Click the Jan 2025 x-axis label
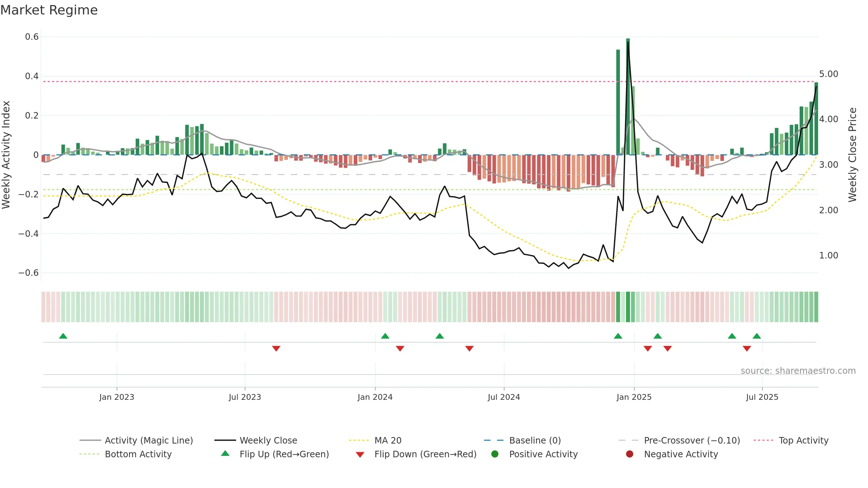Screen dimensions: 868x488 [x=634, y=397]
